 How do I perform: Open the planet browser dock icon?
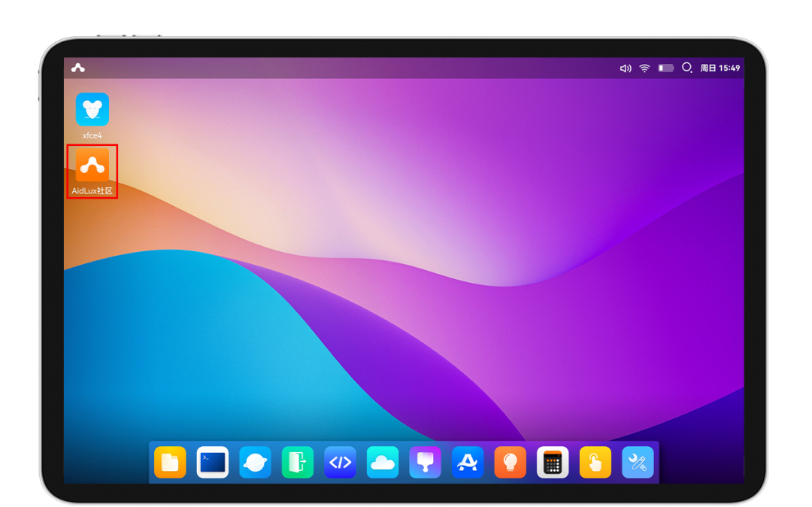tap(255, 462)
